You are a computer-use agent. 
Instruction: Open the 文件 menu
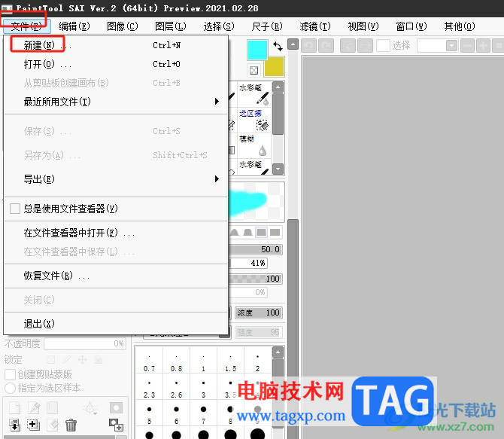(x=26, y=26)
